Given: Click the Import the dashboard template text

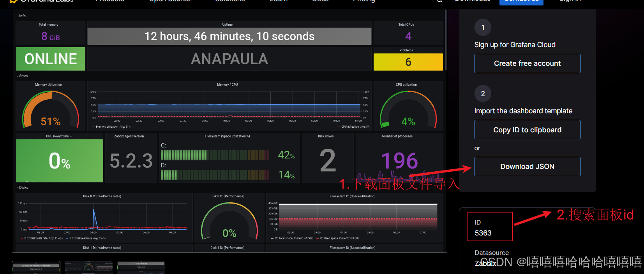Looking at the screenshot, I should coord(523,111).
